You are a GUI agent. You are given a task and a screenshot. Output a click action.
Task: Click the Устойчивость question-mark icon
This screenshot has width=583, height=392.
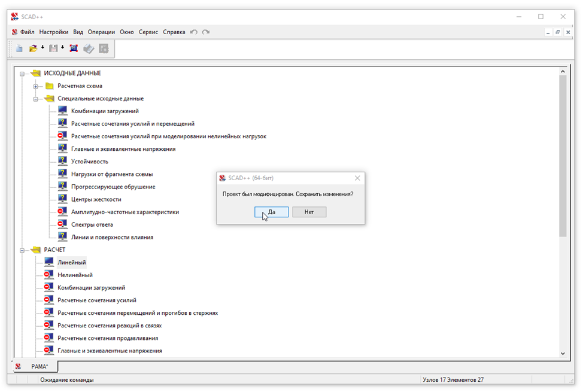[x=62, y=161]
